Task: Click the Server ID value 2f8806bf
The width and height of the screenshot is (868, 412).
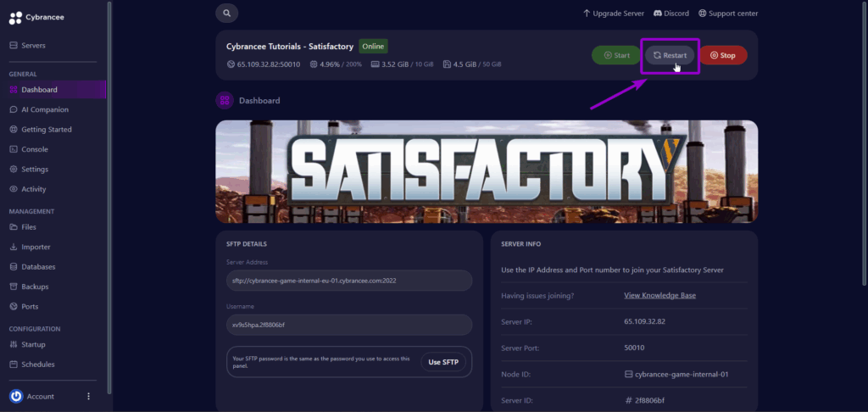Action: pos(645,400)
